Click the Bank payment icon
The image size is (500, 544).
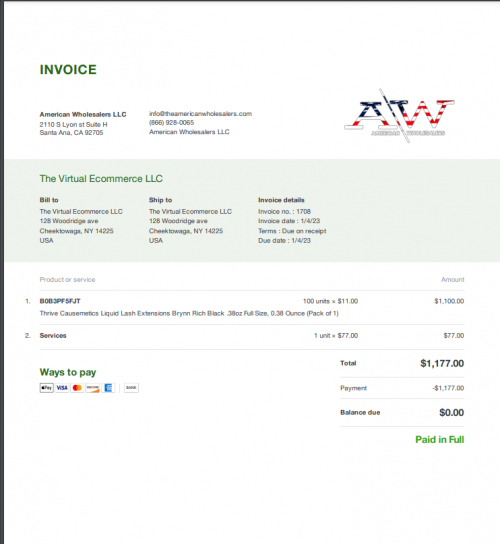(x=131, y=388)
